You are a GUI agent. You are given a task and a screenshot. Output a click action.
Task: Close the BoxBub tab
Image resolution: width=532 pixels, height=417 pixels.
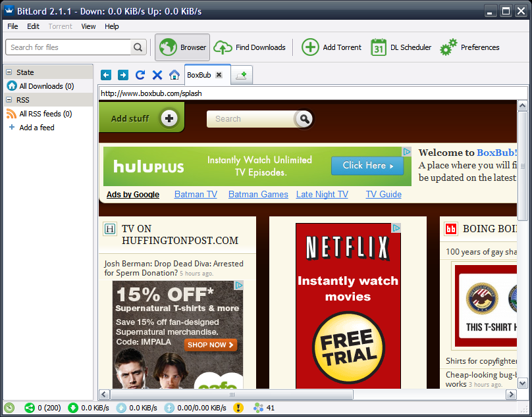tap(219, 75)
